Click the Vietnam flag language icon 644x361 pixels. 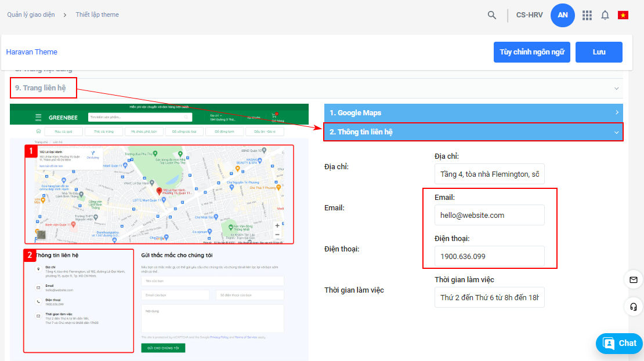[x=623, y=15]
